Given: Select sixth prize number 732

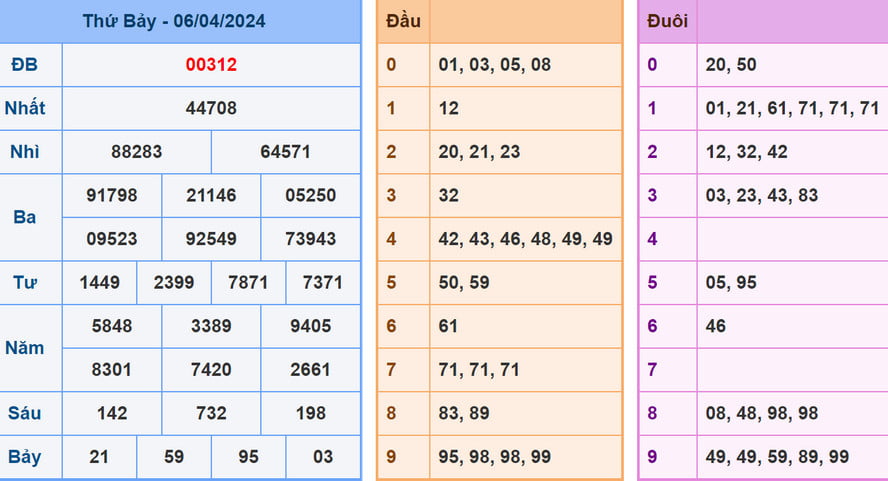Looking at the screenshot, I should [x=211, y=413].
